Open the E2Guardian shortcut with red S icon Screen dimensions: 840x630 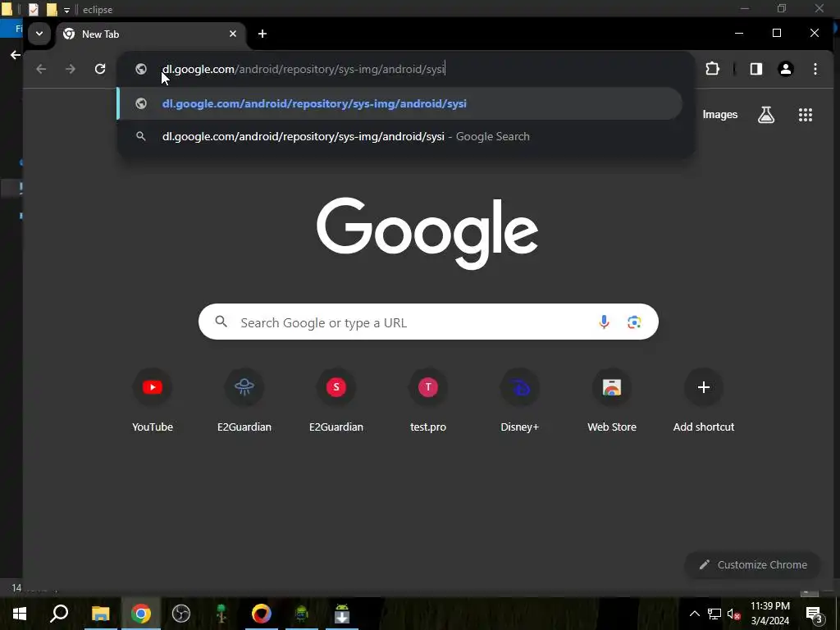click(336, 399)
